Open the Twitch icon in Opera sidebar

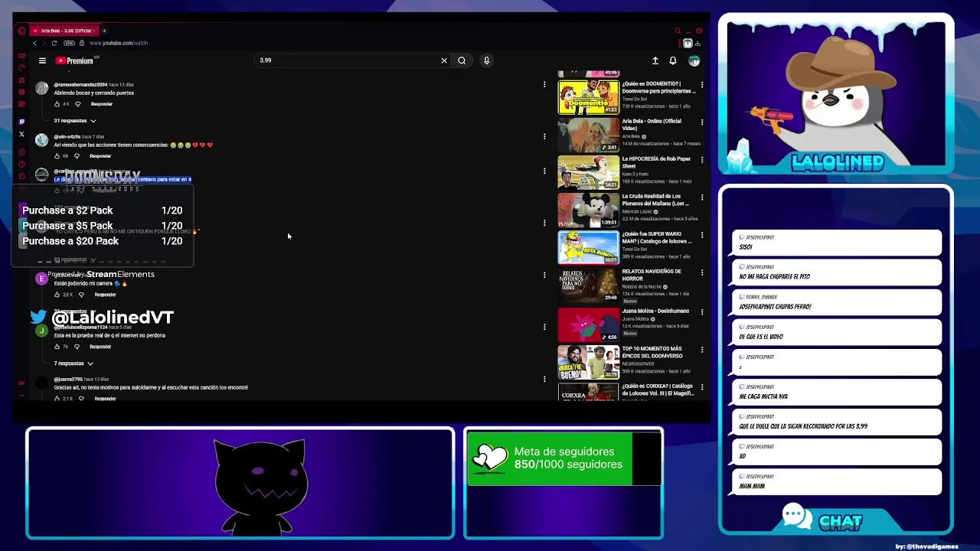click(21, 121)
